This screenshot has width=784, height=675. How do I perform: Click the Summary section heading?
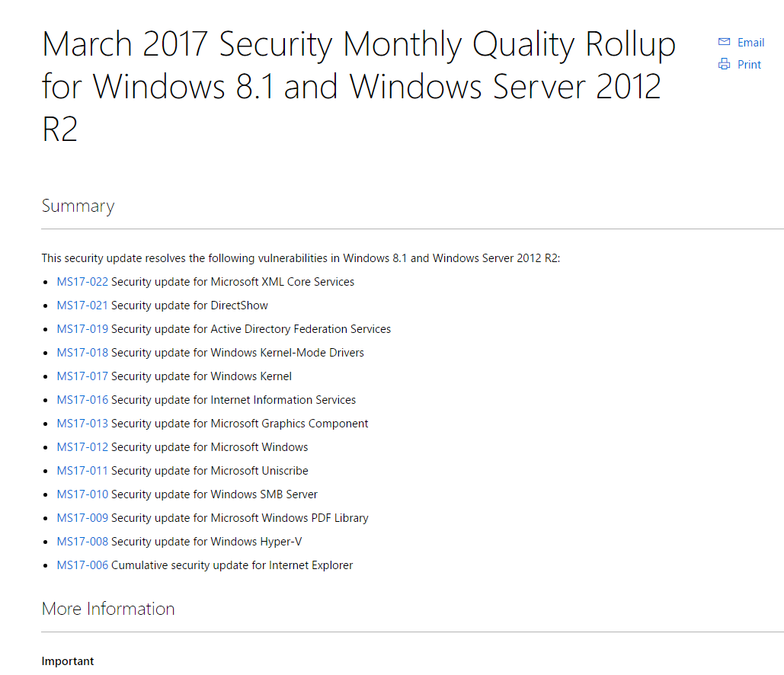click(x=78, y=206)
